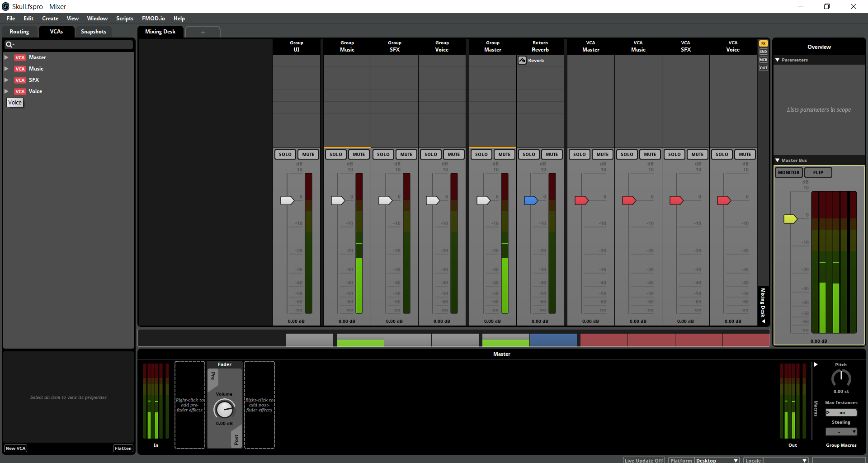Click the FLIP button
This screenshot has height=463, width=868.
pyautogui.click(x=818, y=173)
